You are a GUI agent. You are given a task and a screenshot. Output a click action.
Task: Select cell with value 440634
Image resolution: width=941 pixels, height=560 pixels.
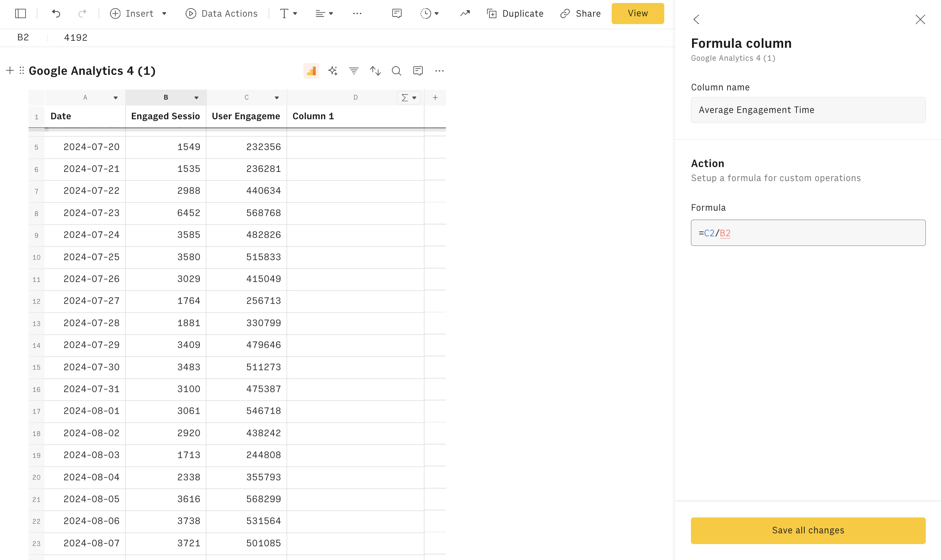(246, 191)
